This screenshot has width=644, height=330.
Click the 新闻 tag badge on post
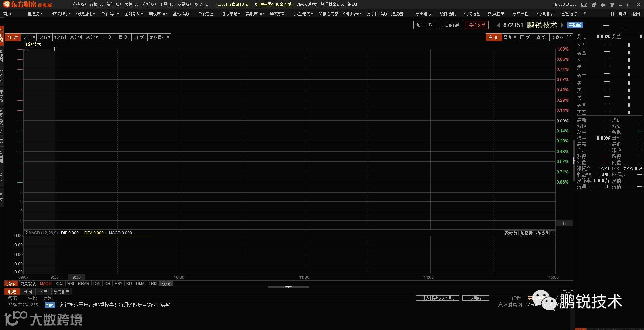click(50, 305)
